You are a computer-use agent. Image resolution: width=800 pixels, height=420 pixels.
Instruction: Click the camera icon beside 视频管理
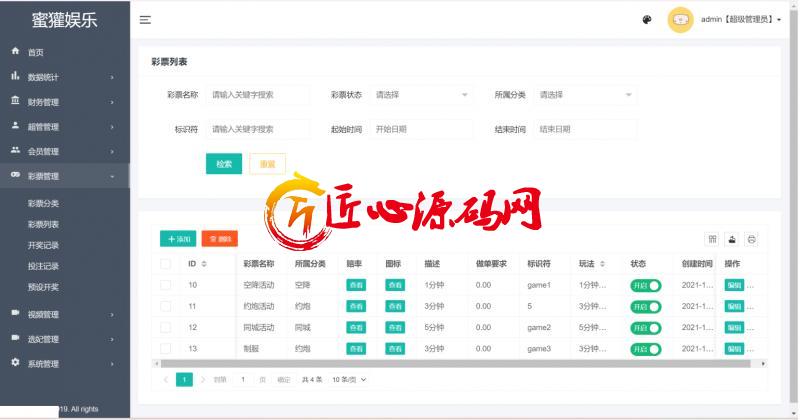(x=15, y=313)
